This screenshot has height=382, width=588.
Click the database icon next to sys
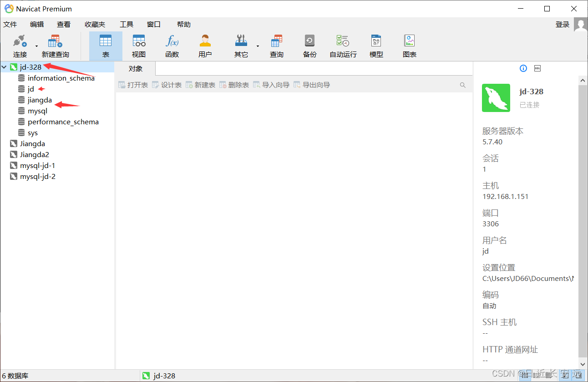pyautogui.click(x=21, y=133)
